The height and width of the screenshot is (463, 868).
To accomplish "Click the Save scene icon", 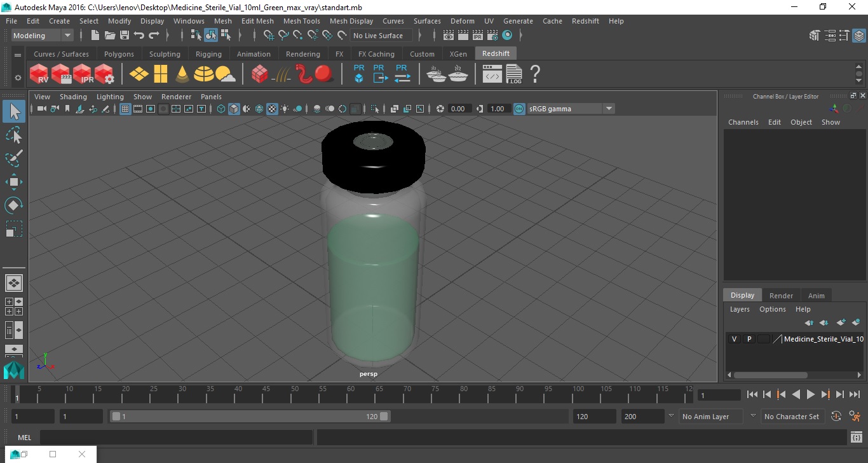I will pos(125,36).
